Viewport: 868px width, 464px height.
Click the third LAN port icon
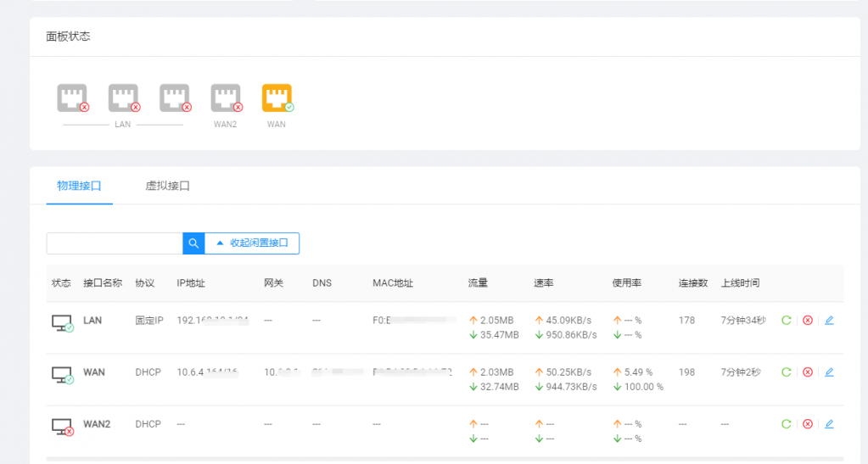pos(175,98)
